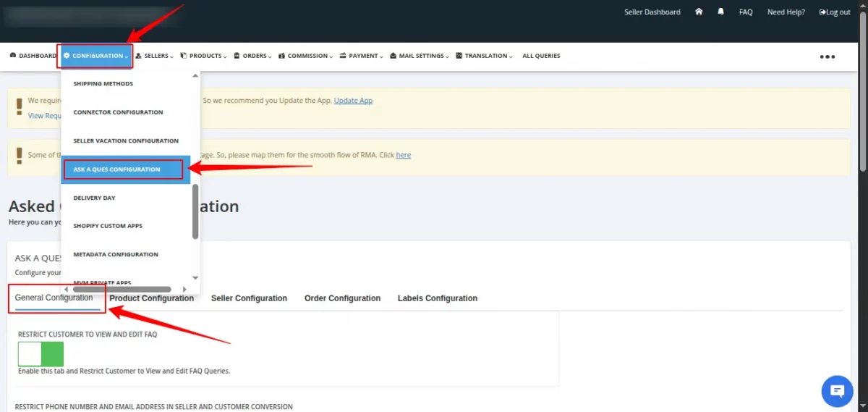The width and height of the screenshot is (868, 412).
Task: Expand the Sellers menu
Action: pyautogui.click(x=154, y=56)
